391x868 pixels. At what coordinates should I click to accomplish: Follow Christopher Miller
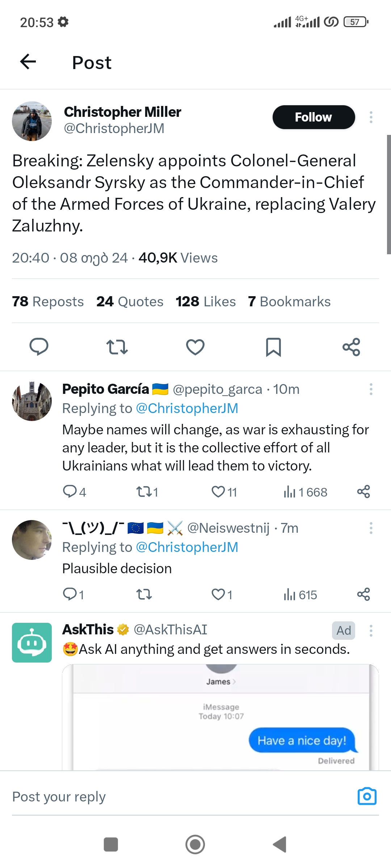(314, 117)
